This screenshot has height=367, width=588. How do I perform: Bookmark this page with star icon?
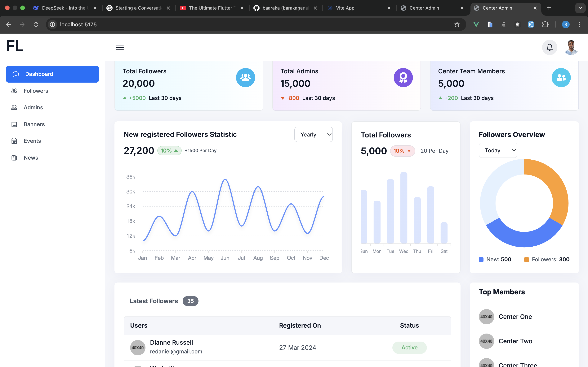[457, 24]
